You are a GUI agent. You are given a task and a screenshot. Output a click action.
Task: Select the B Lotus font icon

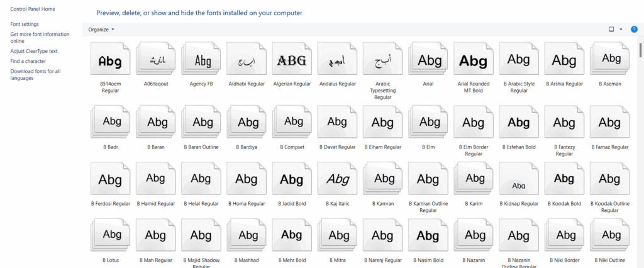pyautogui.click(x=110, y=235)
